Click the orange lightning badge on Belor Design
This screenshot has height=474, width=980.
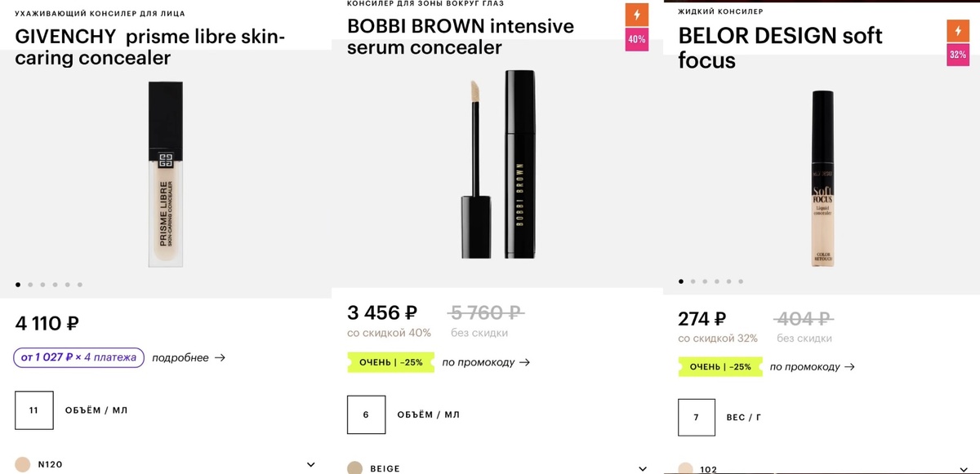tap(958, 31)
